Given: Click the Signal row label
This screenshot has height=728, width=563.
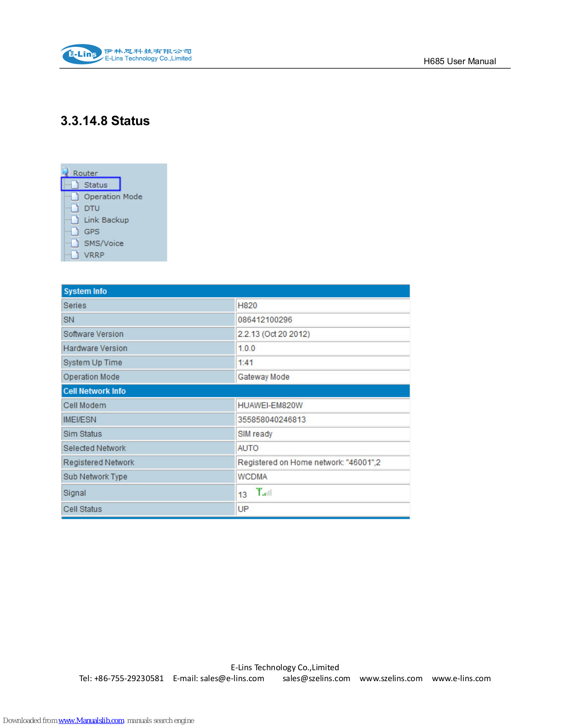Looking at the screenshot, I should pyautogui.click(x=75, y=493).
